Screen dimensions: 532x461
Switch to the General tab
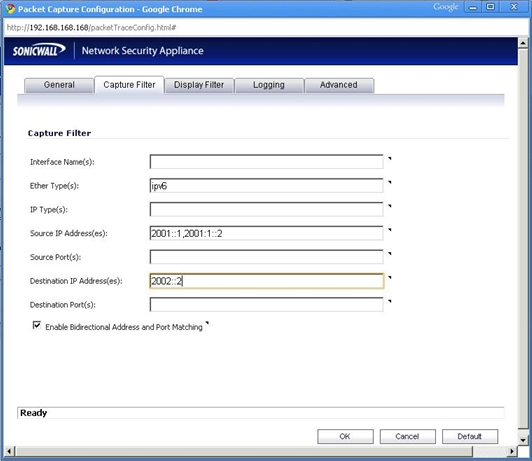[x=59, y=85]
